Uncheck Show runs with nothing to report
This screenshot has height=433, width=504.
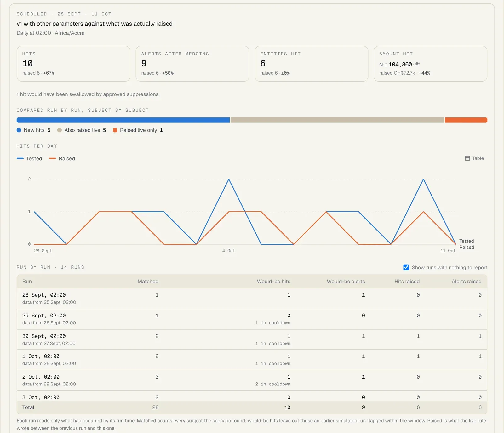pyautogui.click(x=406, y=267)
